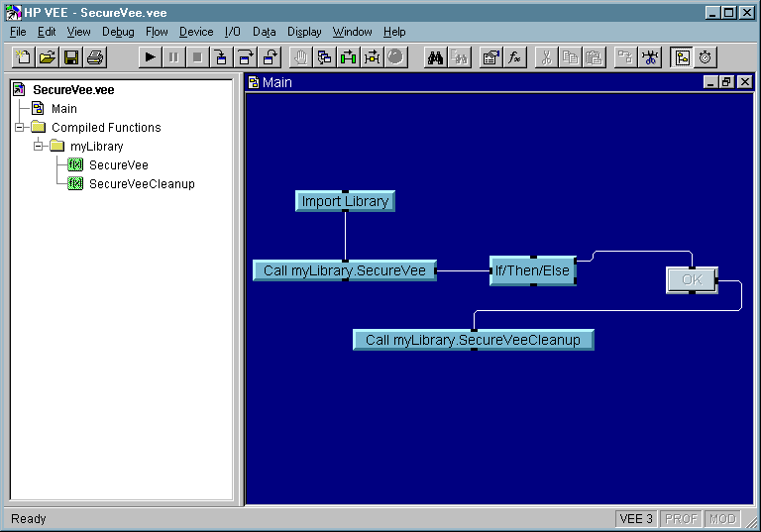Image resolution: width=761 pixels, height=532 pixels.
Task: Click the New file toolbar icon
Action: click(x=24, y=56)
